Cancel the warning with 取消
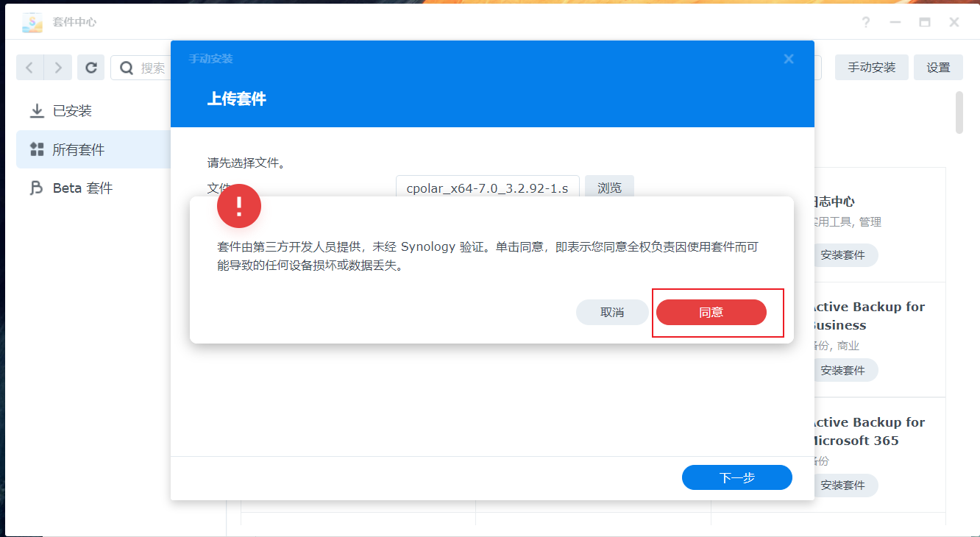 (x=612, y=312)
